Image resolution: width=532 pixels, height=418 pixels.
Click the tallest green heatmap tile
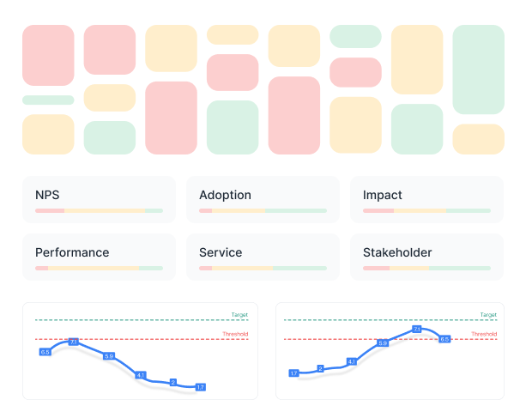(x=478, y=70)
